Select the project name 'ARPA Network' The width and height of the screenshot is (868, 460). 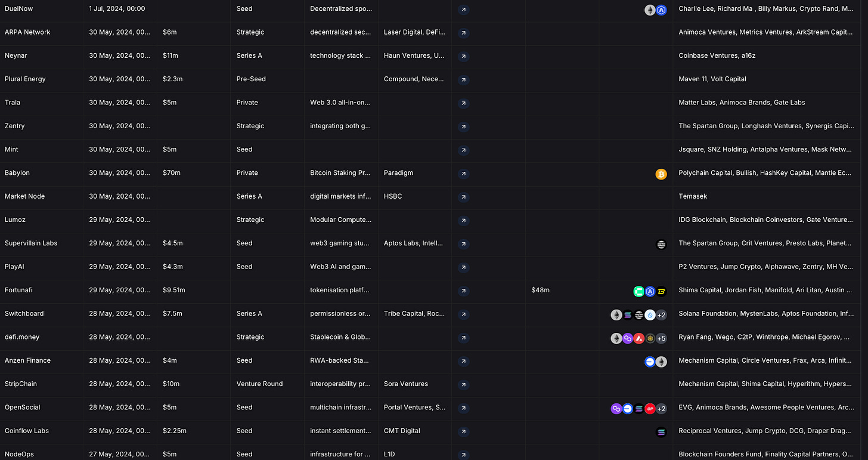(27, 32)
